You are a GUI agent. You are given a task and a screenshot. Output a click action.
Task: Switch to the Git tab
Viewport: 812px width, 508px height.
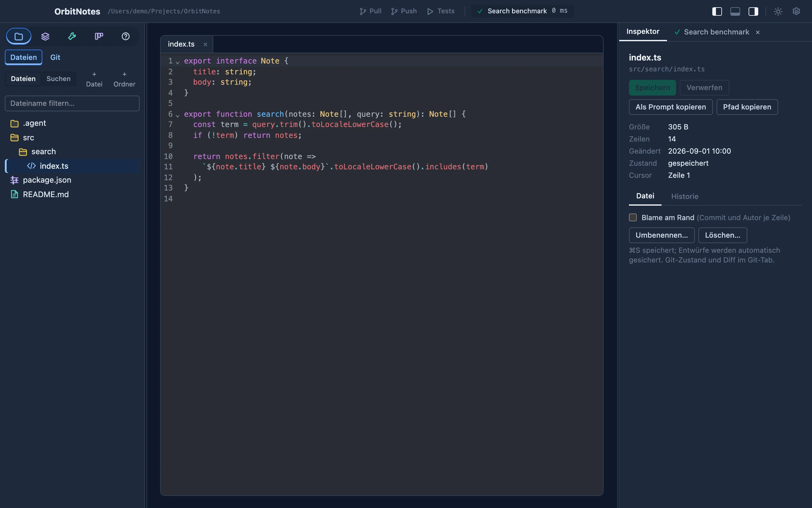[55, 57]
